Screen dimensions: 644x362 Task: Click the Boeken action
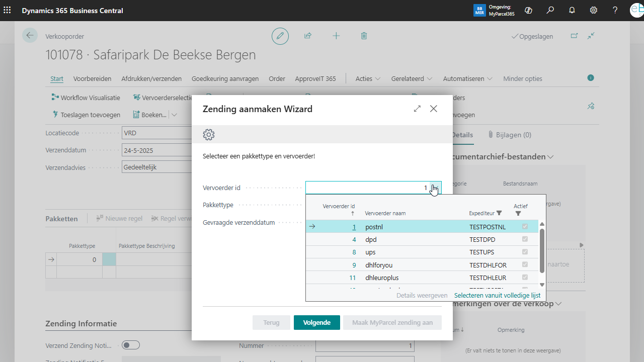(x=150, y=115)
